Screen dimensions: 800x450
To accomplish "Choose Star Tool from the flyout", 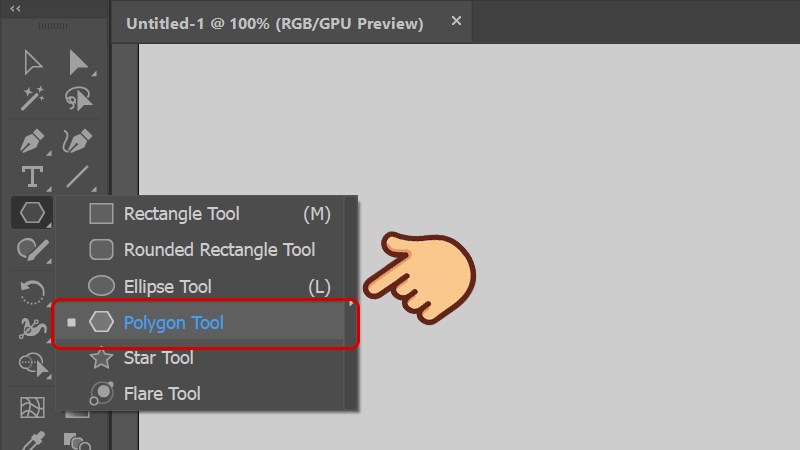I will [x=158, y=358].
